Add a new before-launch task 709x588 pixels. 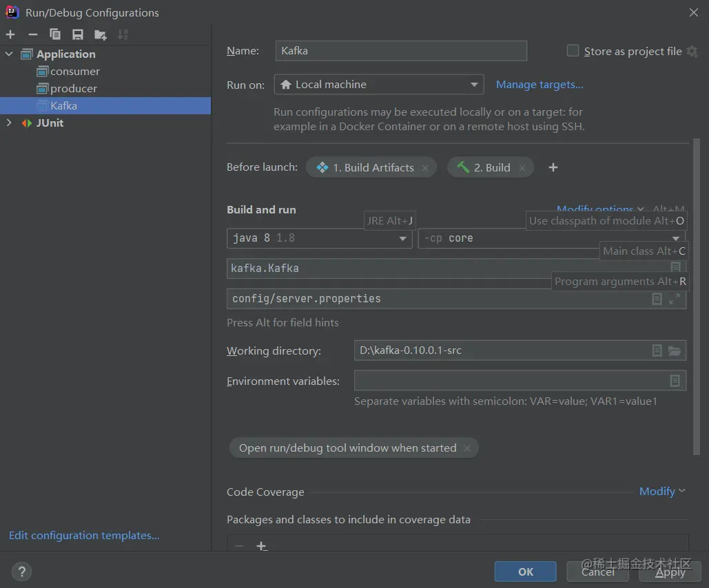(553, 168)
